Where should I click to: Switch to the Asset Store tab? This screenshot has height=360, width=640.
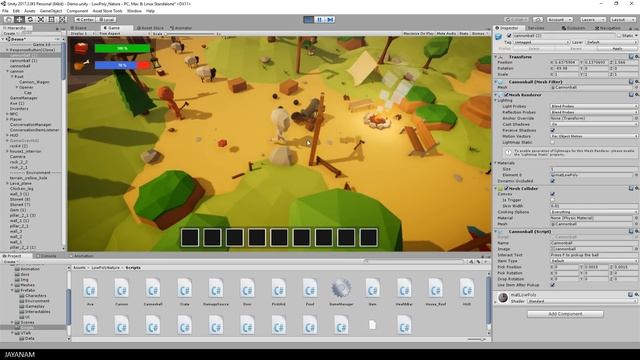(150, 28)
